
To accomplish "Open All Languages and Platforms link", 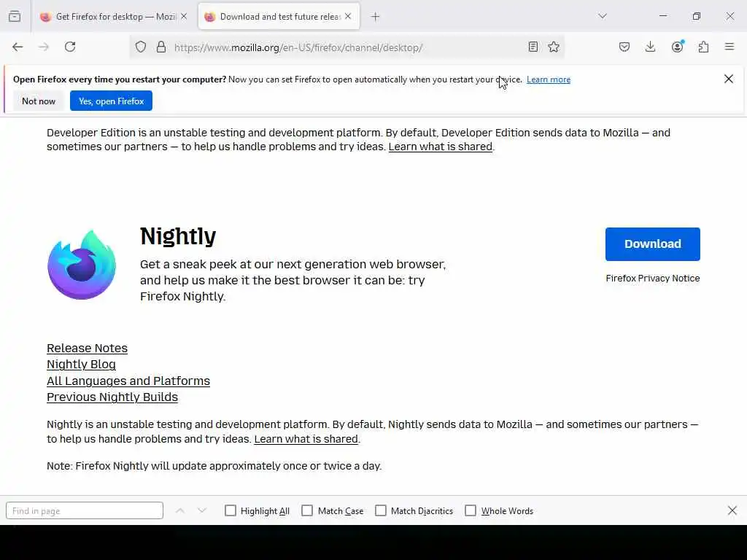I will point(128,381).
